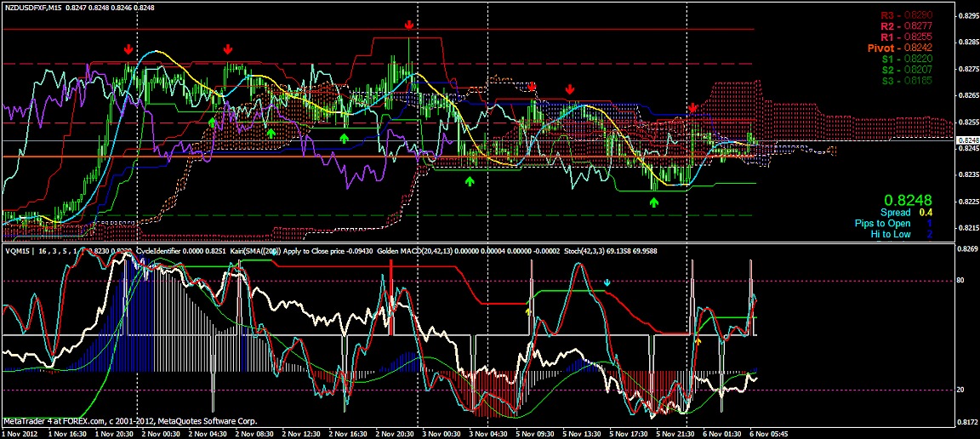Click the 80 level indicator scale label
Screen dimensions: 980x439
(x=960, y=281)
